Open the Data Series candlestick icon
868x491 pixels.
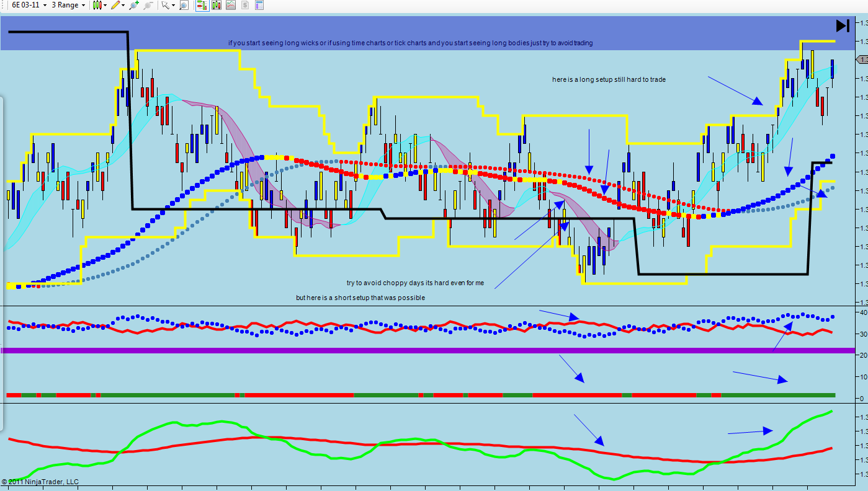(217, 5)
